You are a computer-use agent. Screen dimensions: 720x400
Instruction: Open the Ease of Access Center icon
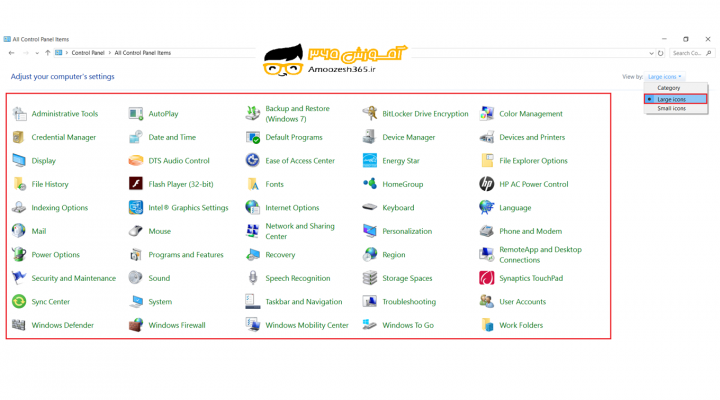click(253, 160)
